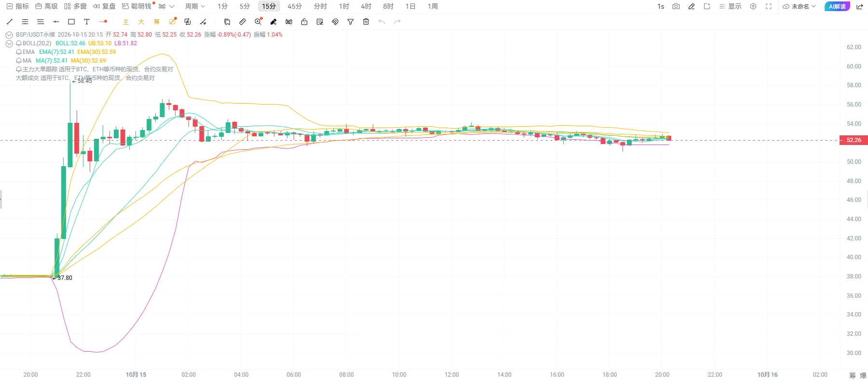Redo the drawing action
868x381 pixels.
click(397, 22)
